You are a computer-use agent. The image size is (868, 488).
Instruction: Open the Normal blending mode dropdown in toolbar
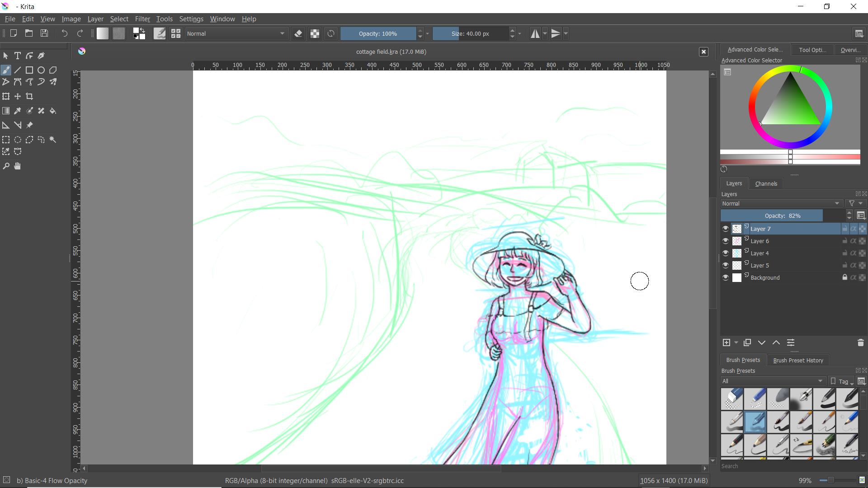tap(236, 33)
